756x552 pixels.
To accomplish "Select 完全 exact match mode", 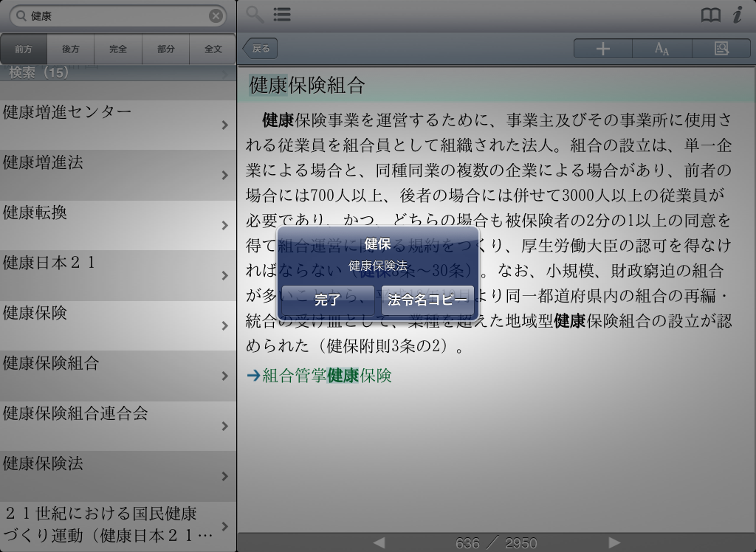I will (x=118, y=49).
